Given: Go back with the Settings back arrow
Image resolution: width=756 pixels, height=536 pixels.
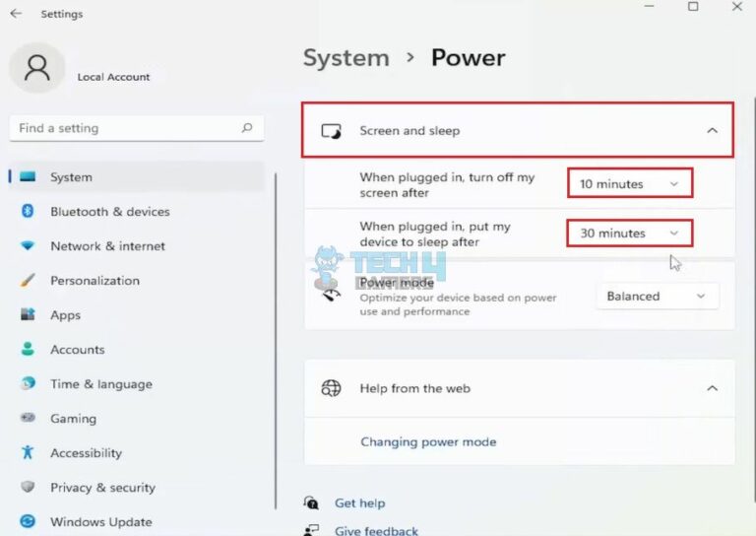Looking at the screenshot, I should pos(16,14).
